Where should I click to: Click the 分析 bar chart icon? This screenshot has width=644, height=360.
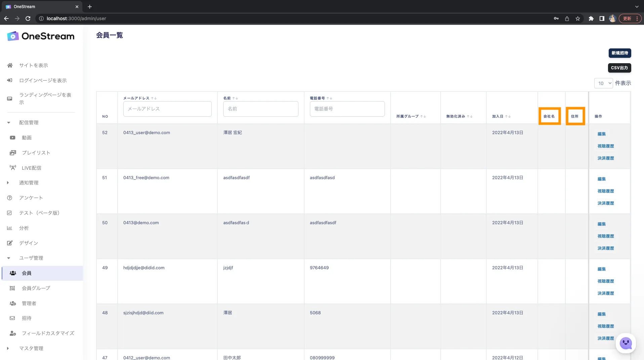(x=9, y=228)
